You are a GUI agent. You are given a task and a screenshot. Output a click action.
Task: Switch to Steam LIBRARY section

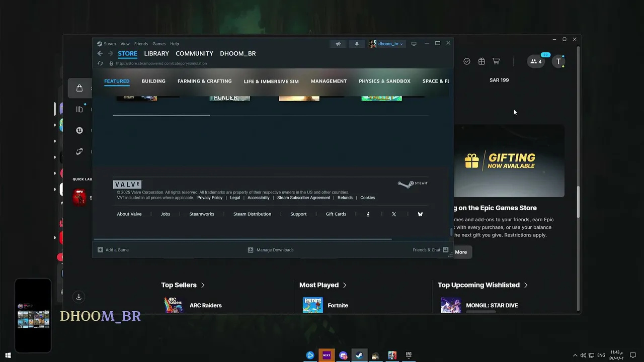(156, 53)
